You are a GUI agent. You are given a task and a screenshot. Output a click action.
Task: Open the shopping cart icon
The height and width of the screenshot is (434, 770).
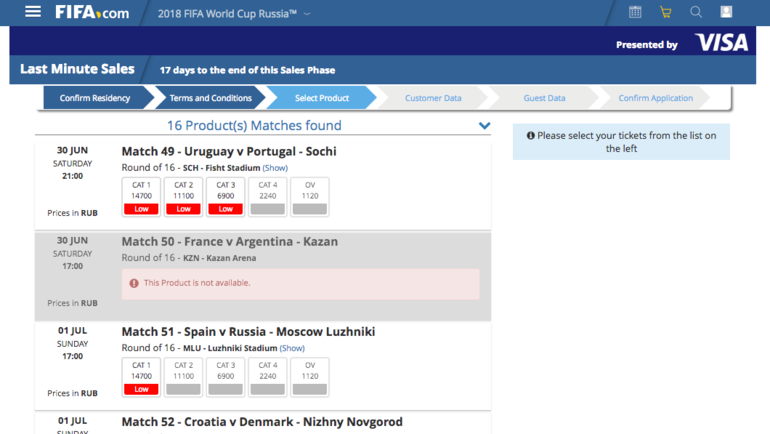point(665,12)
